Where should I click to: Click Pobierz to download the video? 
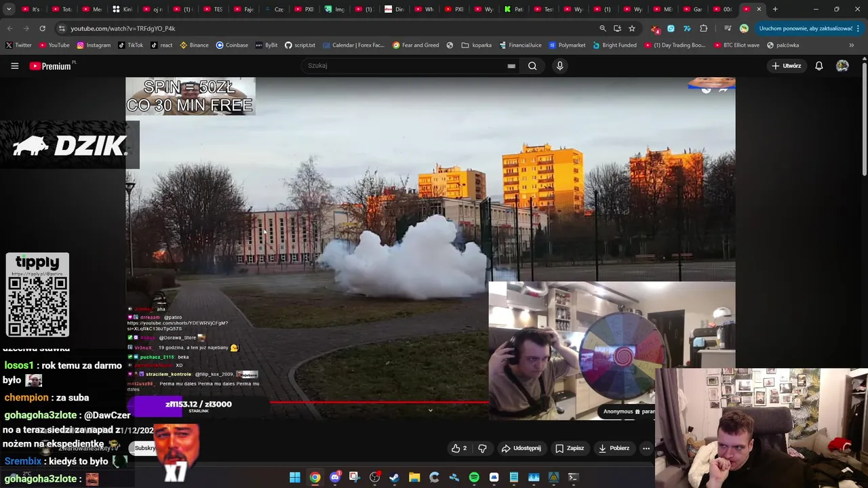point(614,448)
